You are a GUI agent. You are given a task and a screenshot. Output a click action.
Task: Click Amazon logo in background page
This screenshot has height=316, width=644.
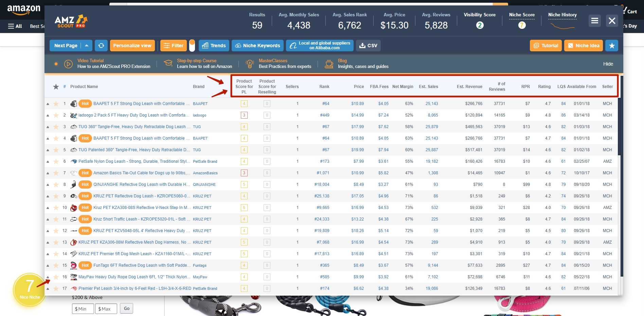(24, 10)
